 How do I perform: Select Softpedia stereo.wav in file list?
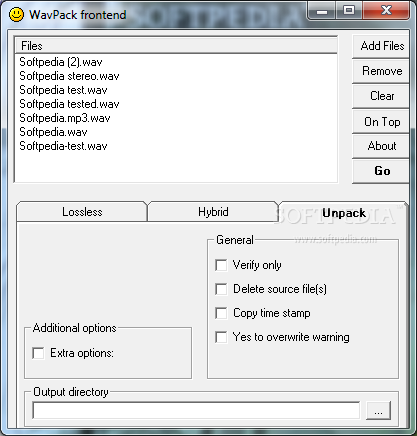[x=69, y=76]
